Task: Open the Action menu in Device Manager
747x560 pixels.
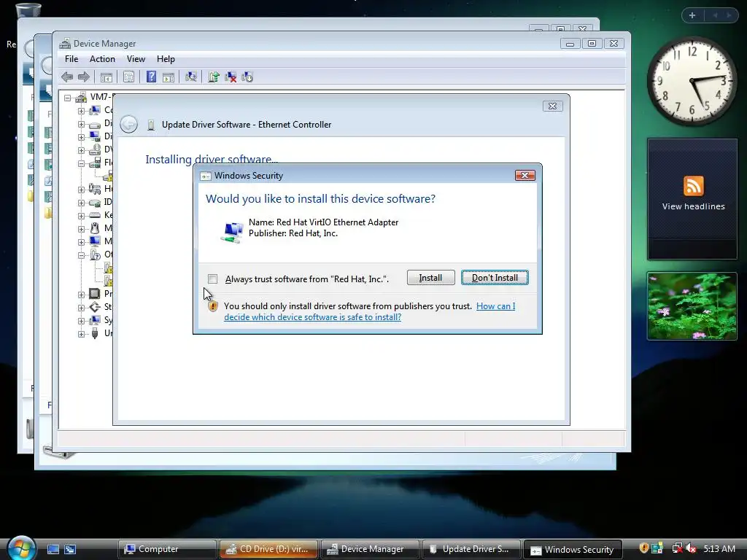Action: [102, 59]
